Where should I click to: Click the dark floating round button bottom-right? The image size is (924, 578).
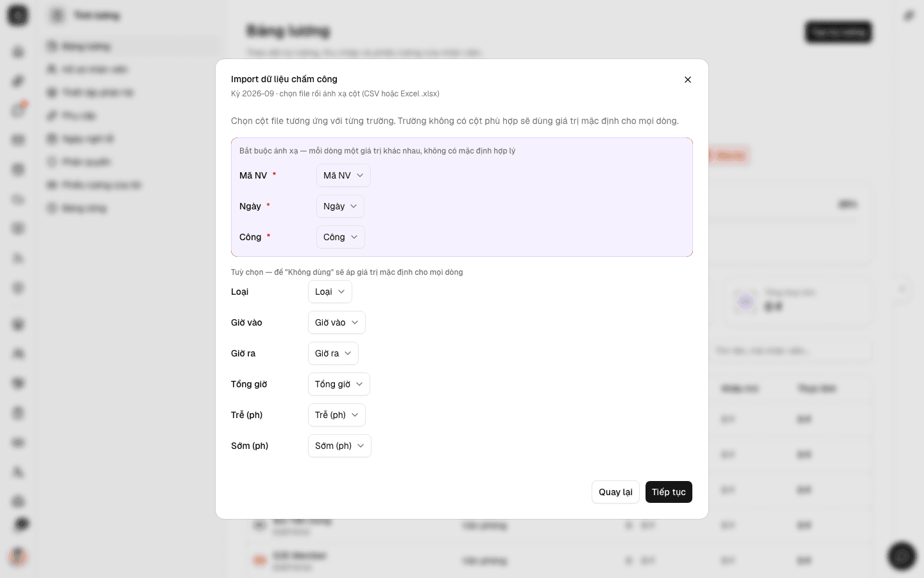click(902, 556)
